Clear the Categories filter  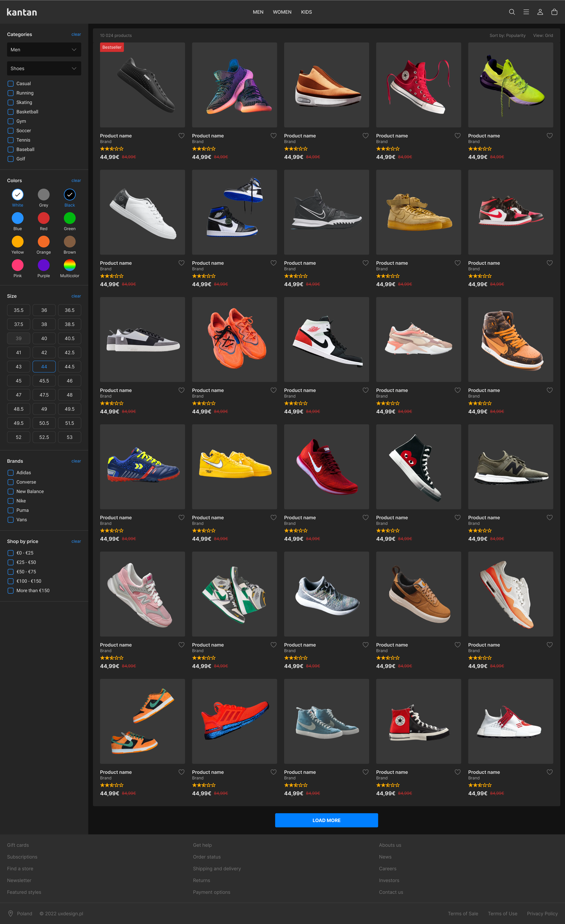(76, 35)
